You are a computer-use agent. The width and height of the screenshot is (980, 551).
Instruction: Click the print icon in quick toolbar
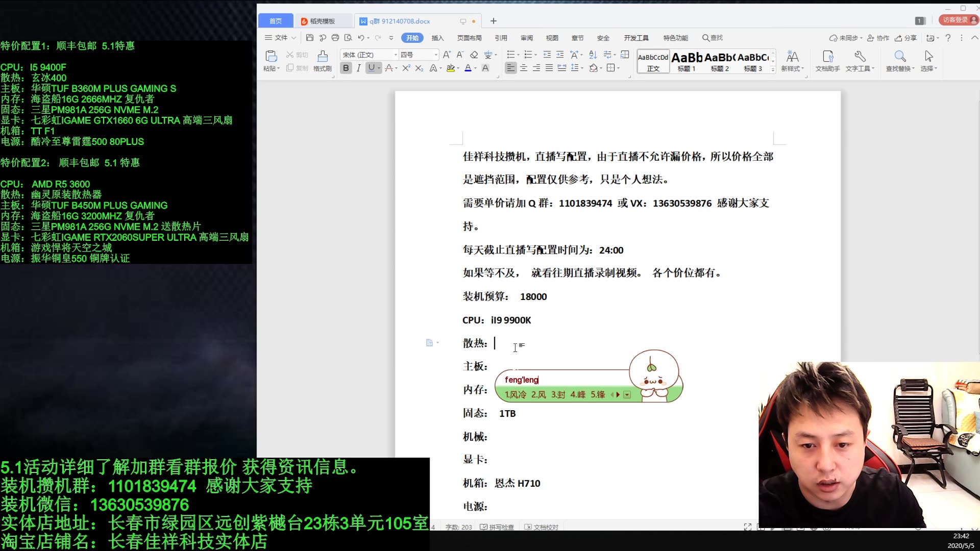(335, 38)
